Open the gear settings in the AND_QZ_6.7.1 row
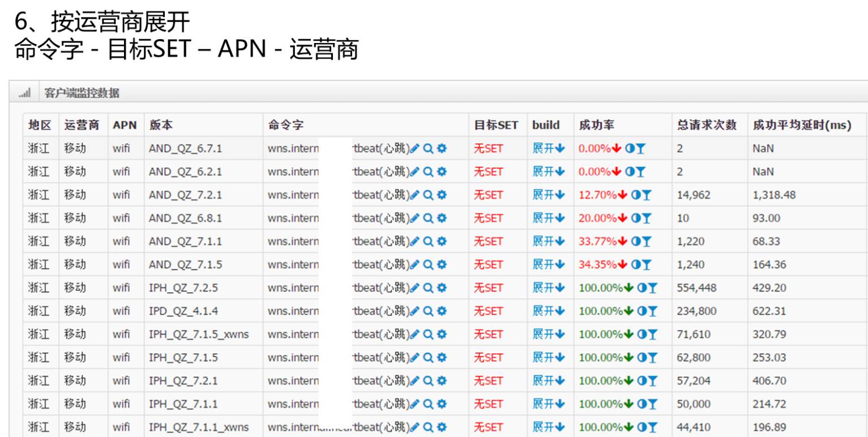The width and height of the screenshot is (868, 437). [442, 148]
